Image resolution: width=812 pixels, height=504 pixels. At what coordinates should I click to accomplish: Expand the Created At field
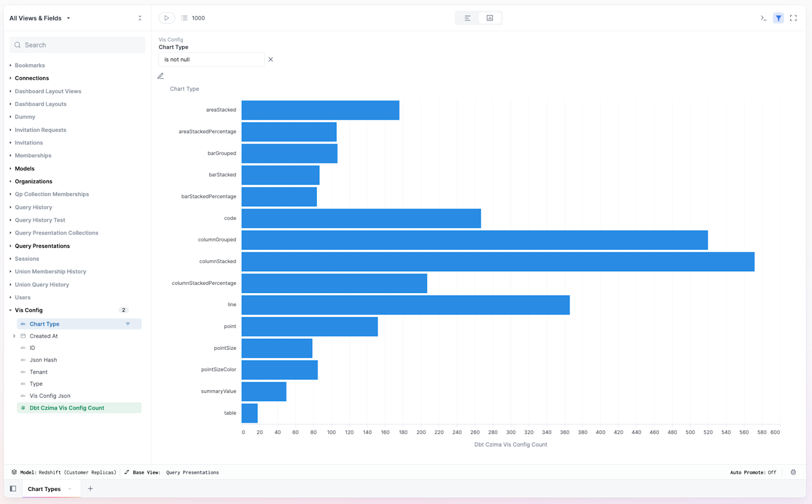pos(14,336)
